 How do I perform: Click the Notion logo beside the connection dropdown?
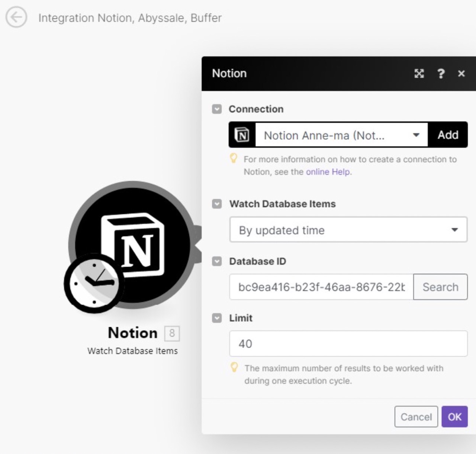pos(242,135)
